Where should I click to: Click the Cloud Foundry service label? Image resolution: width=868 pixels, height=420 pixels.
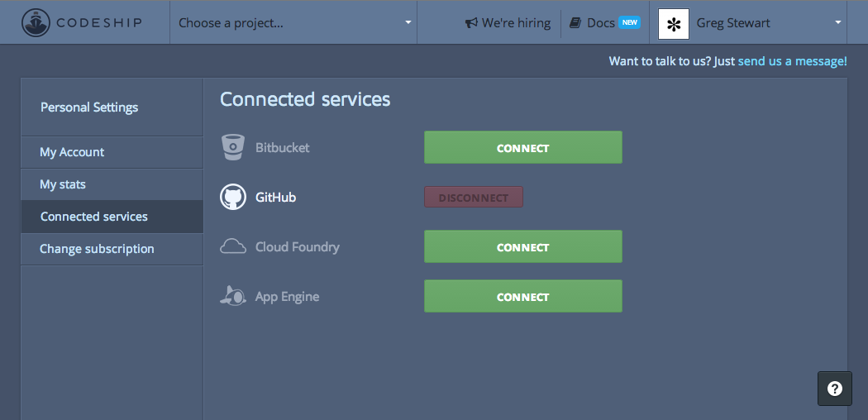click(298, 247)
